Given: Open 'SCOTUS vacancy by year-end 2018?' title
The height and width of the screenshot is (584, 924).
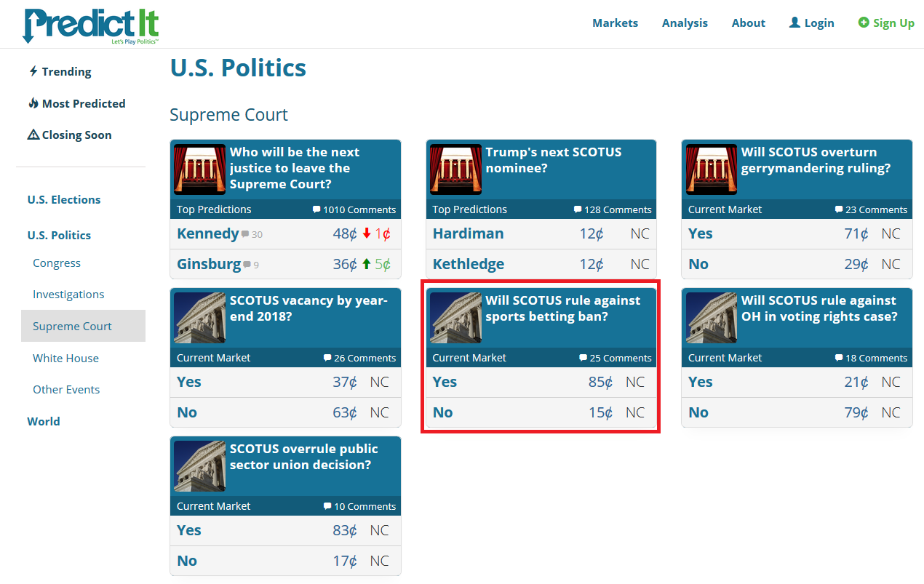Looking at the screenshot, I should [x=308, y=308].
